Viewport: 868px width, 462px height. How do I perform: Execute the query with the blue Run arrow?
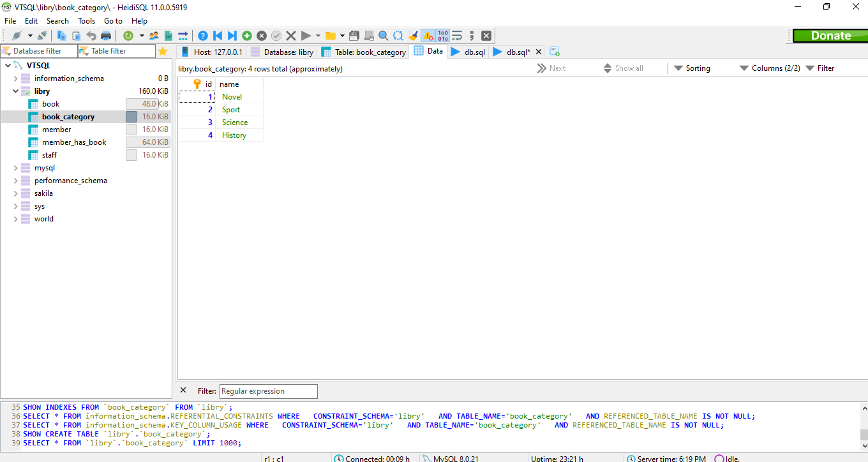tap(305, 35)
